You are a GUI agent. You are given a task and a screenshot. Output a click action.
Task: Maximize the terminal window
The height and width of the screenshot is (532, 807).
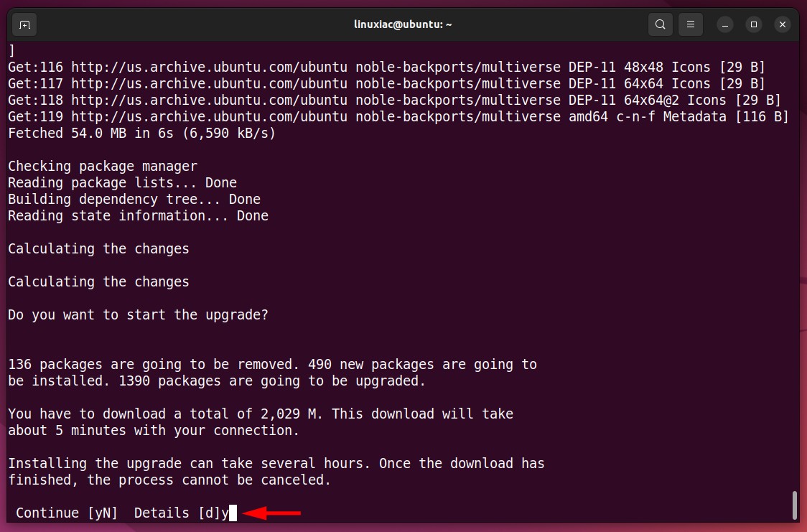pos(753,24)
